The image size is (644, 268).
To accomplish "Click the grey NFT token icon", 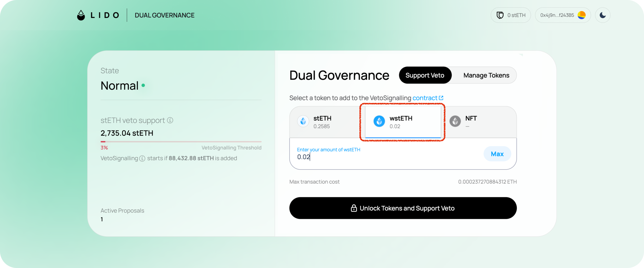I will coord(455,121).
